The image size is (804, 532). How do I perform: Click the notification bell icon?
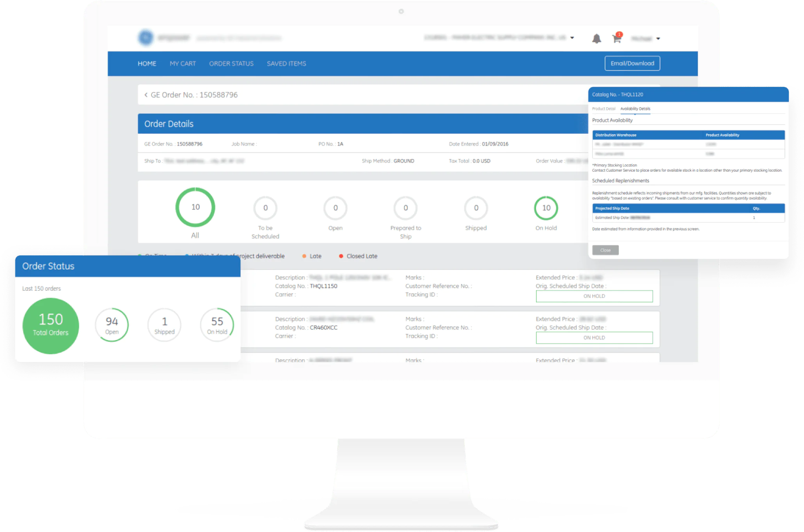pyautogui.click(x=597, y=40)
